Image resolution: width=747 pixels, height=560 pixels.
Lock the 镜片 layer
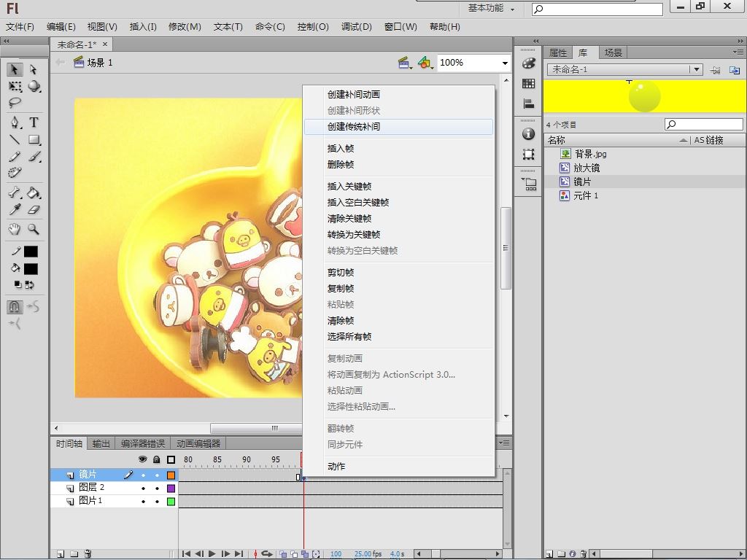point(158,475)
